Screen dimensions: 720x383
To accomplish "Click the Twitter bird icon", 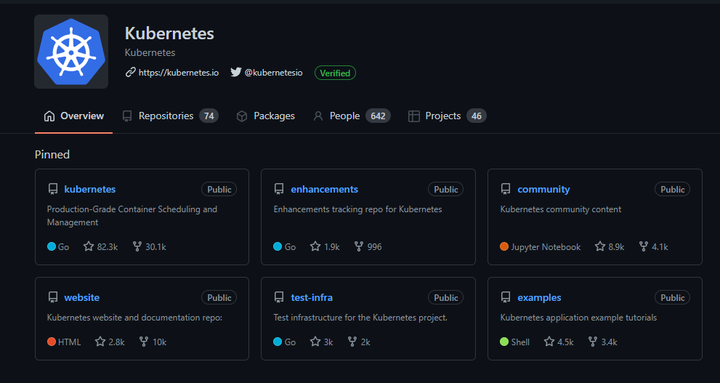I will 236,73.
